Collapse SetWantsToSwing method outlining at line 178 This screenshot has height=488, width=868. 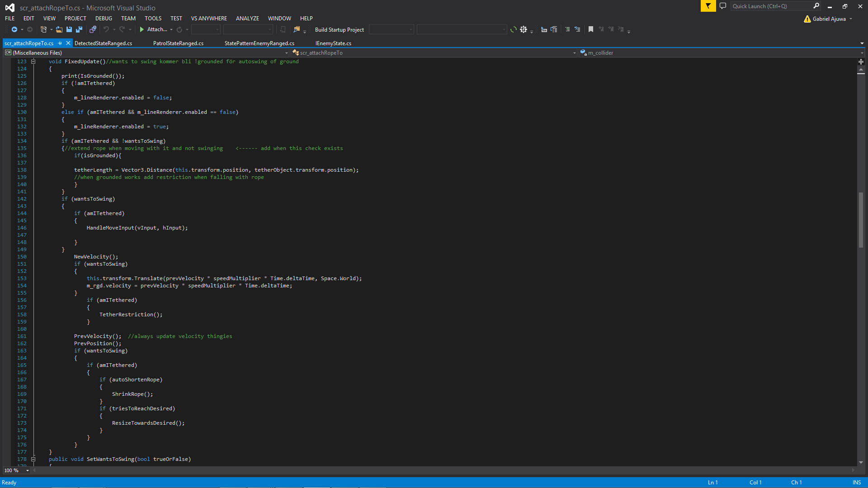coord(33,459)
